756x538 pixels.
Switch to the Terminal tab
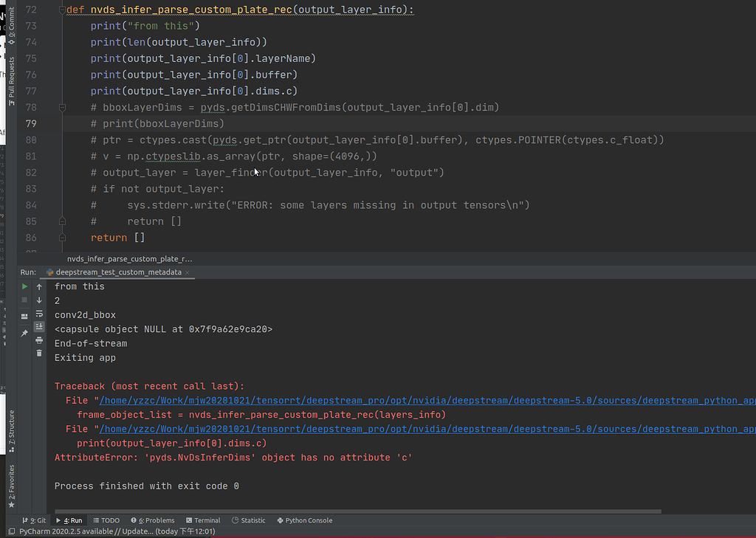point(203,520)
